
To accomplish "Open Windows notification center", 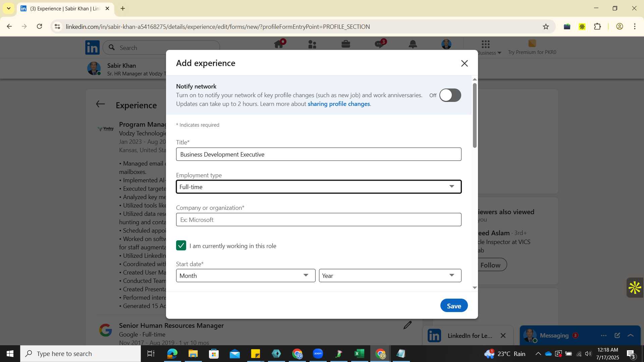I will click(631, 354).
